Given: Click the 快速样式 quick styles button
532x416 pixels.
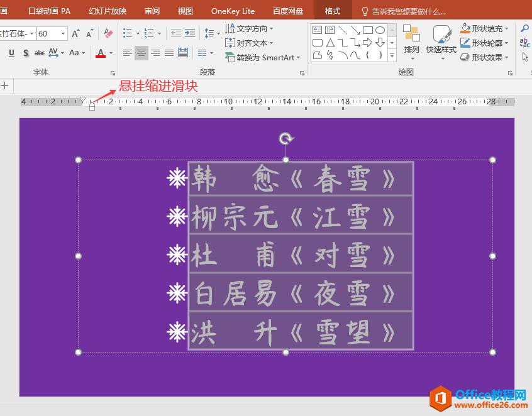Looking at the screenshot, I should tap(441, 40).
